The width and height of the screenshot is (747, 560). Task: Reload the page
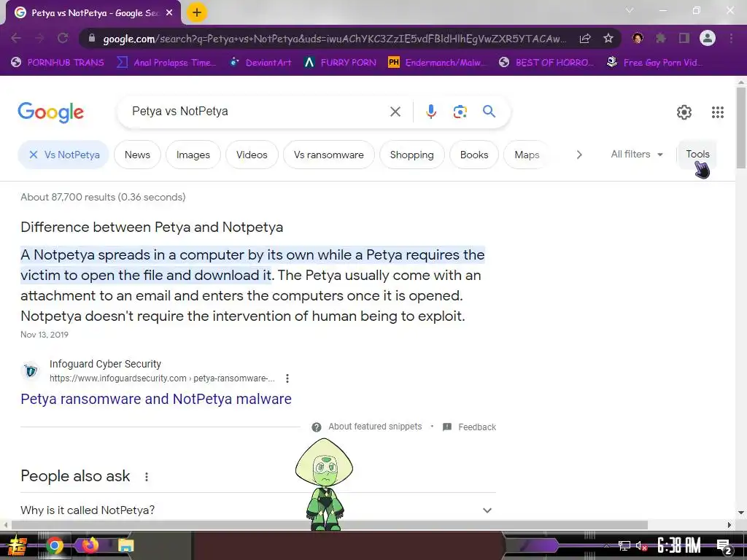pos(63,38)
